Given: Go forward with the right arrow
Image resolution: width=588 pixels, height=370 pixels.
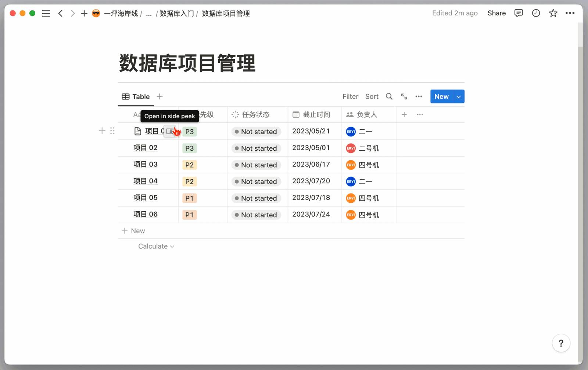Looking at the screenshot, I should 73,14.
